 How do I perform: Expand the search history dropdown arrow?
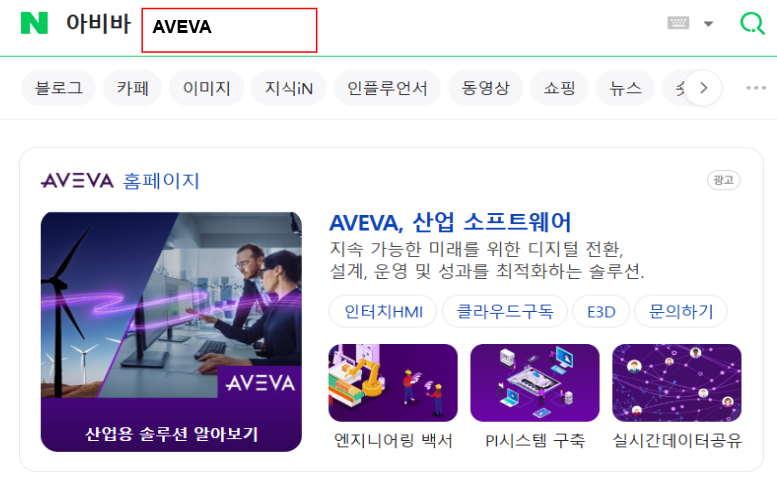pyautogui.click(x=709, y=23)
